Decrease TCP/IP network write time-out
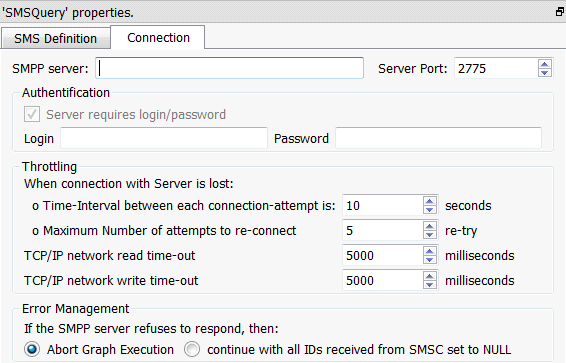 tap(430, 285)
